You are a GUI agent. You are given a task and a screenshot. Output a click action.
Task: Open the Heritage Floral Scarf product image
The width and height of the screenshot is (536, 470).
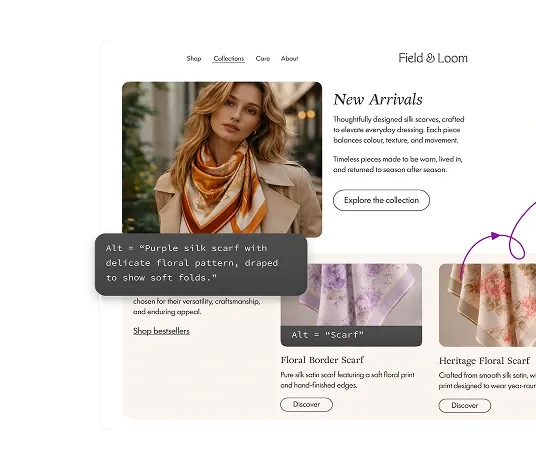(487, 305)
